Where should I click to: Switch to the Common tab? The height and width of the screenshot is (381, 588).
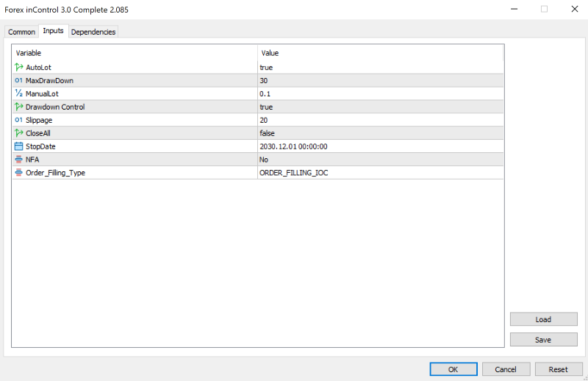(x=21, y=32)
